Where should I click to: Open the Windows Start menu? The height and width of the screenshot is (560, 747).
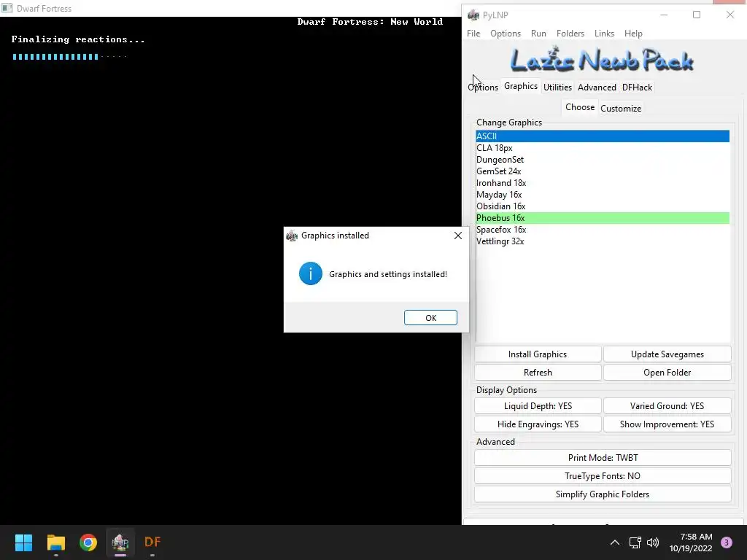click(23, 542)
